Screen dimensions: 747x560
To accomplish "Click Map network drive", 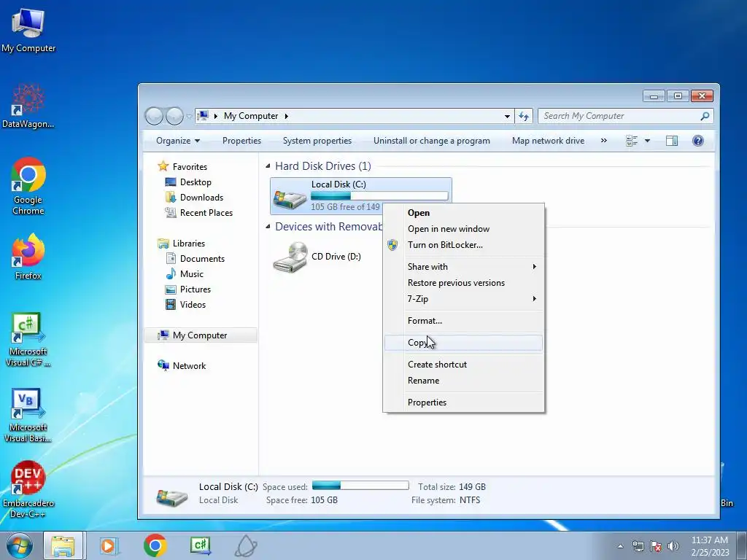I will click(548, 141).
